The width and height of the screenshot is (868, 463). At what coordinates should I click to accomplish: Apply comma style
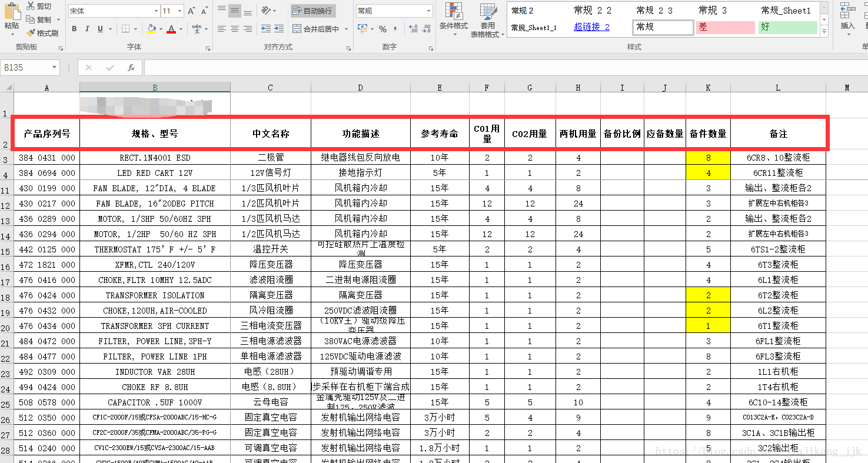(395, 29)
